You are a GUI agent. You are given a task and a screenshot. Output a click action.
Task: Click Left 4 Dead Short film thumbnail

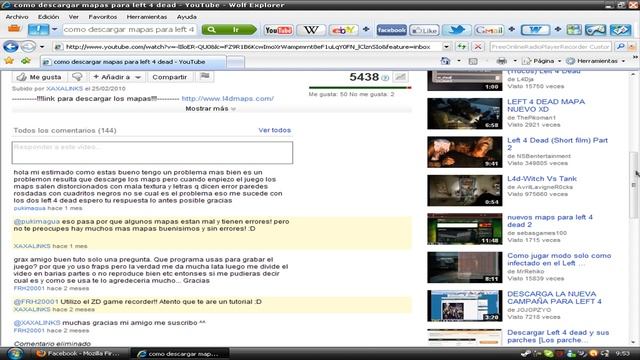[464, 152]
